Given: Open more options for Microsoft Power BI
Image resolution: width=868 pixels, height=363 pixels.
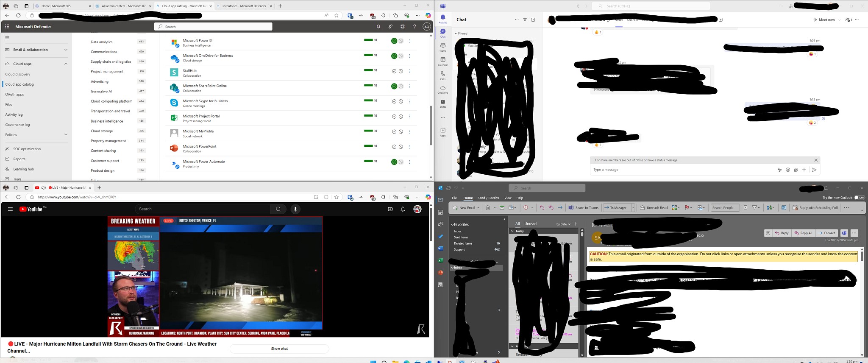Looking at the screenshot, I should pos(409,41).
